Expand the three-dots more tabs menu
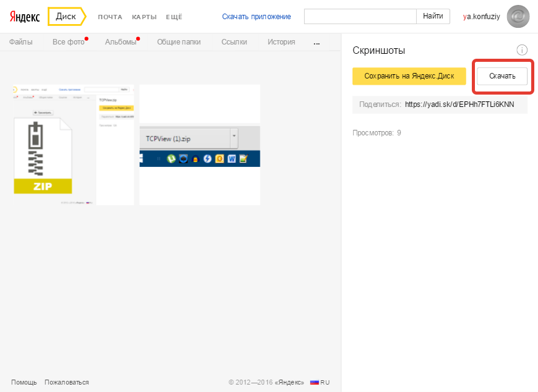538x392 pixels. (x=317, y=43)
